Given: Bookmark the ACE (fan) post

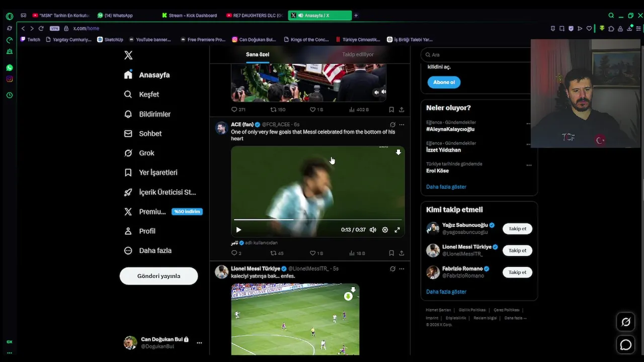Looking at the screenshot, I should pos(391,253).
